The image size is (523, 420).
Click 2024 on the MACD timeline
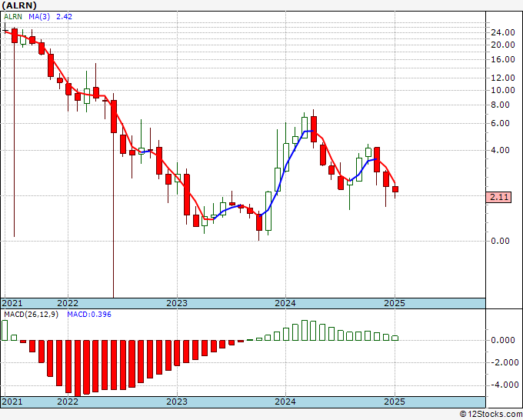[x=285, y=402]
